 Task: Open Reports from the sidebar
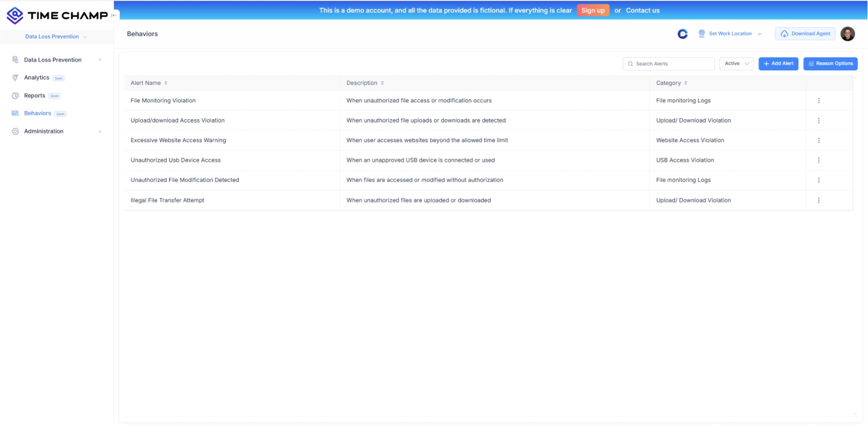34,96
